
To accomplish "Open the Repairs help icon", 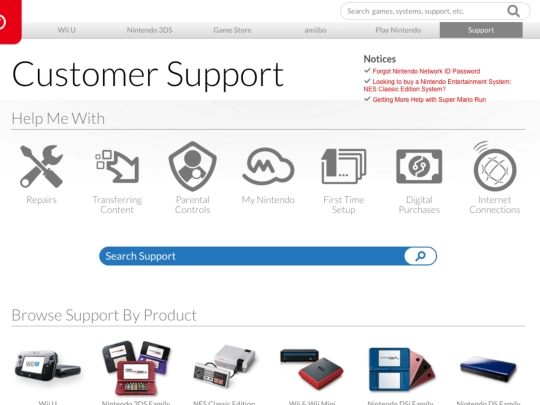I will (x=41, y=166).
